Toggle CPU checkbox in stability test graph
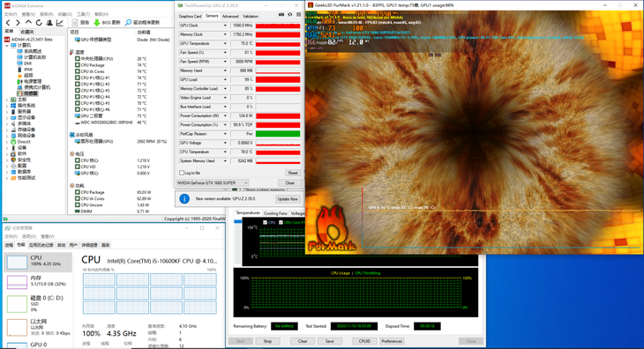Viewport: 644px width, 349px height. point(265,223)
